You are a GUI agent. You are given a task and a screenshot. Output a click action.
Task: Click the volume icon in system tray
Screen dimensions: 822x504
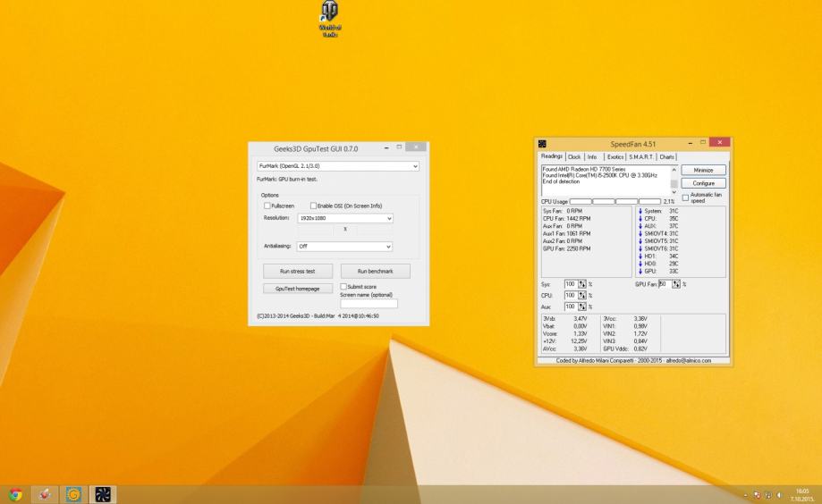tap(778, 494)
